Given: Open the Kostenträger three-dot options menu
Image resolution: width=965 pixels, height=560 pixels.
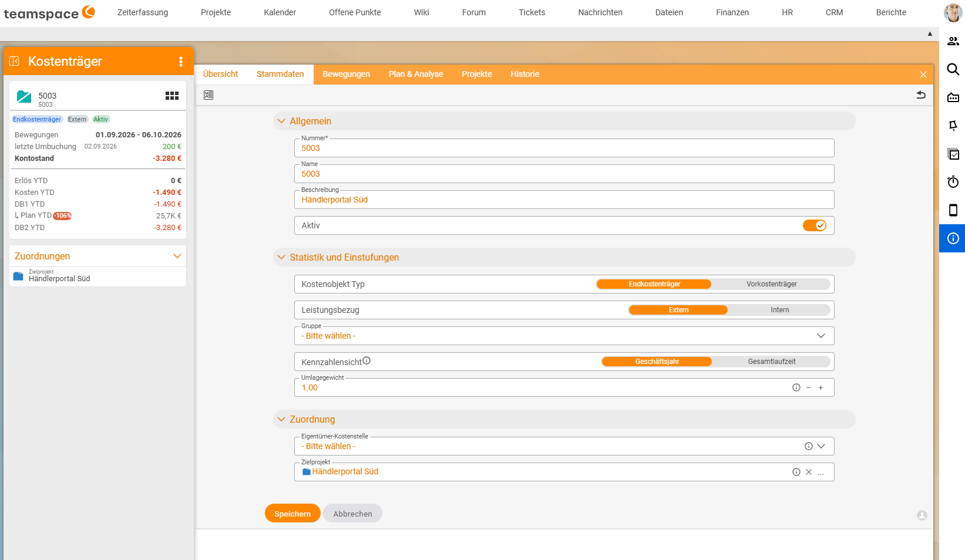Looking at the screenshot, I should (181, 62).
